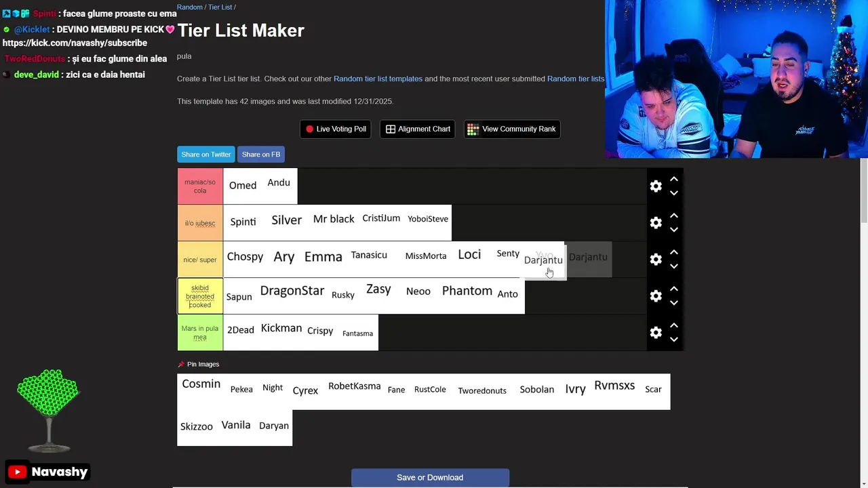Select the Silver tile
The image size is (868, 488).
(286, 222)
